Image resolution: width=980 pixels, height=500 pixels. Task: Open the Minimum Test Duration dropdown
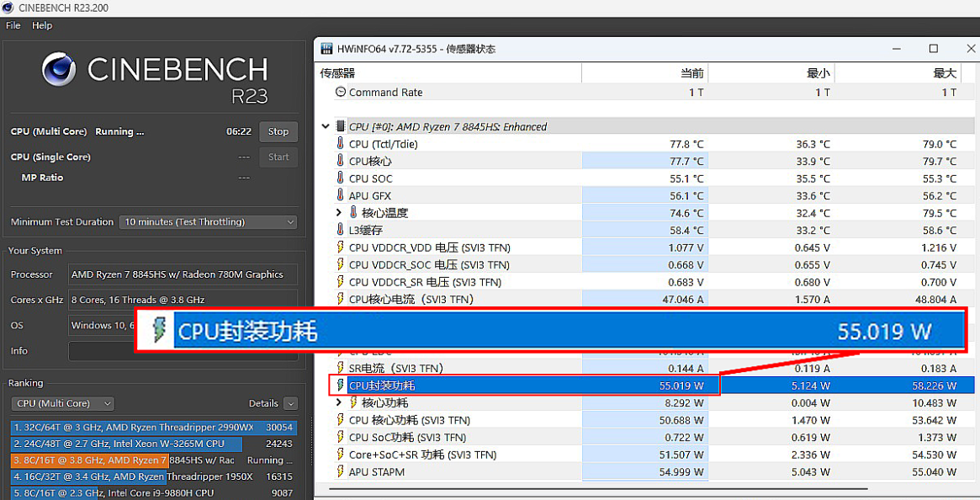point(208,222)
